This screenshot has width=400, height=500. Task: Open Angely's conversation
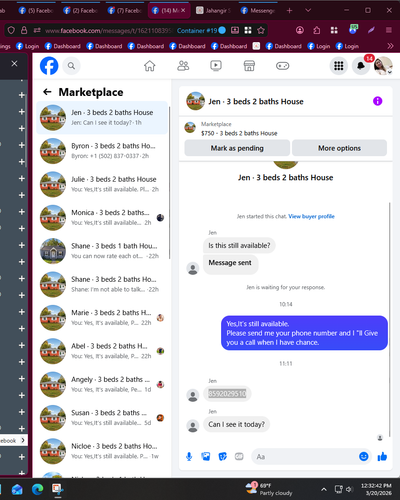(102, 384)
